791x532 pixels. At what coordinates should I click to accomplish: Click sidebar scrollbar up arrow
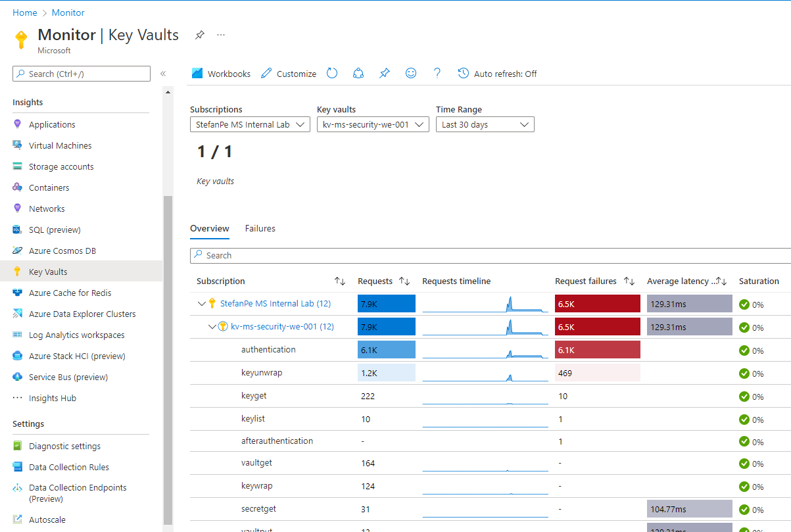[168, 92]
